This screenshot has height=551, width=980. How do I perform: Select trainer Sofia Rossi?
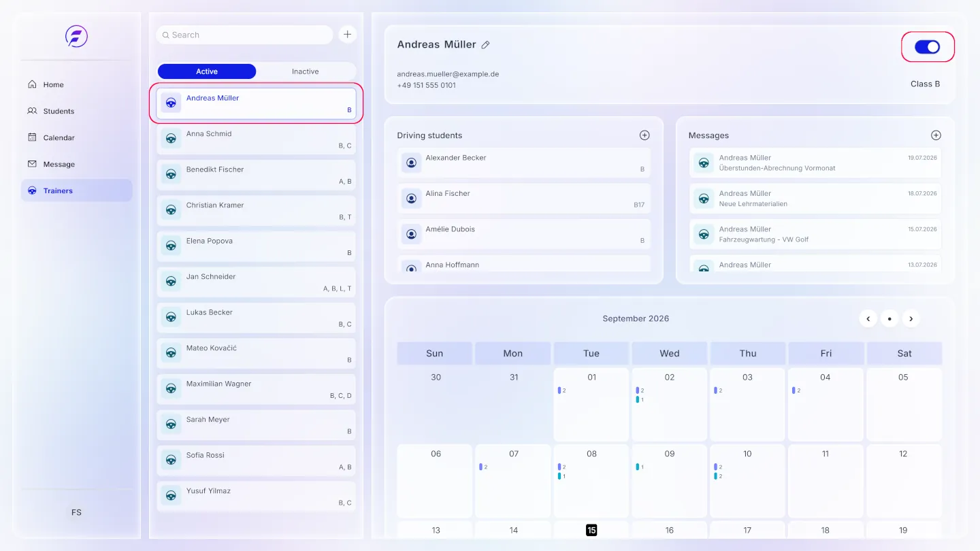256,461
